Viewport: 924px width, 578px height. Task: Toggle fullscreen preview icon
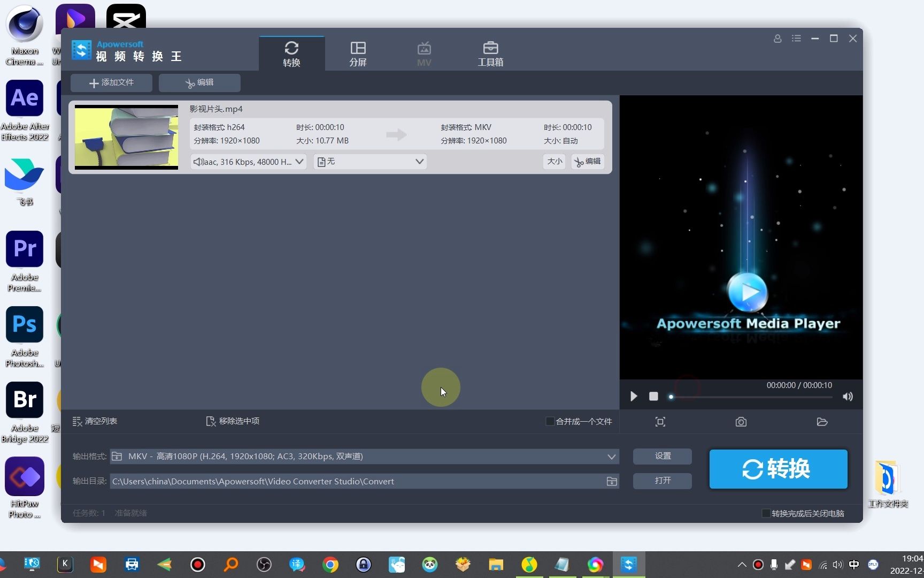pyautogui.click(x=660, y=422)
